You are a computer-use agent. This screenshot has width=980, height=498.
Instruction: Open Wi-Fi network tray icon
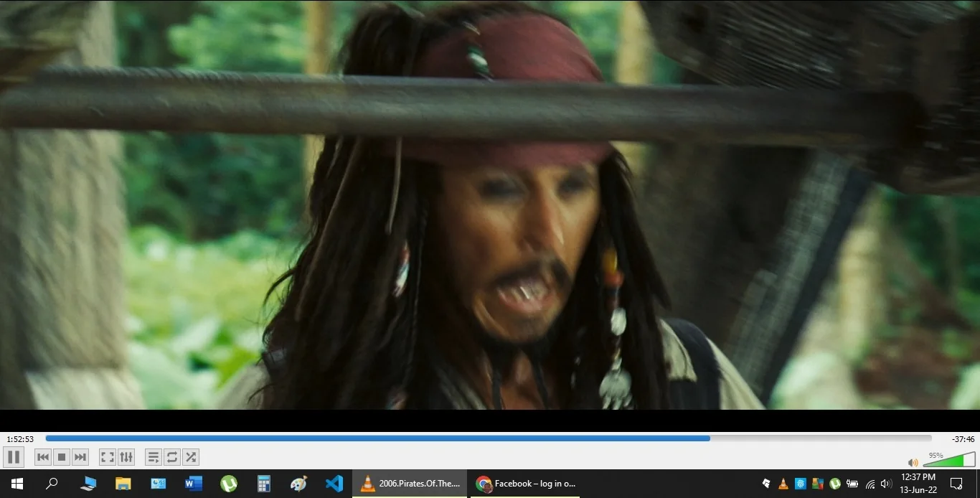[870, 484]
